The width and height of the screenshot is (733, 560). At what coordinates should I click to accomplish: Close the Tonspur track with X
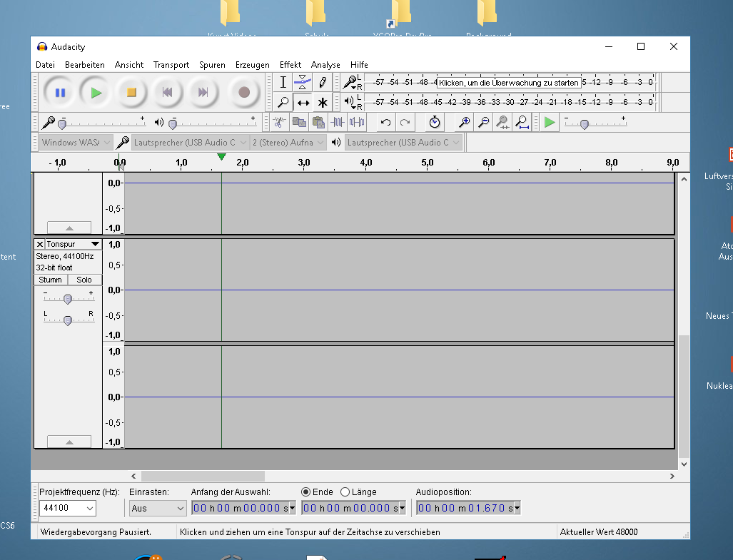coord(40,244)
